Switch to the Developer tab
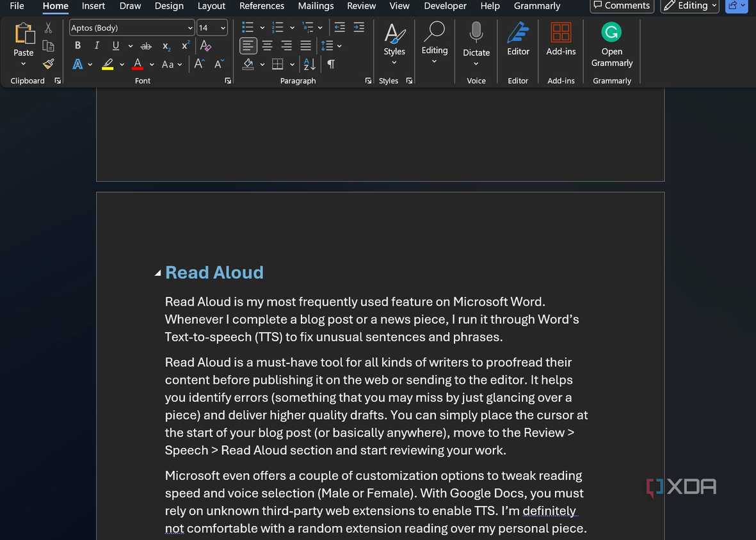This screenshot has width=756, height=540. click(x=445, y=6)
